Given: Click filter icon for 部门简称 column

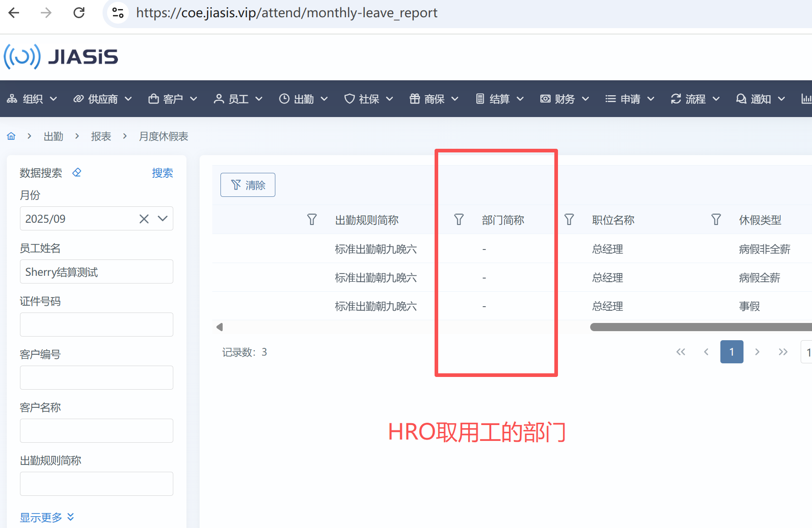Looking at the screenshot, I should 459,220.
